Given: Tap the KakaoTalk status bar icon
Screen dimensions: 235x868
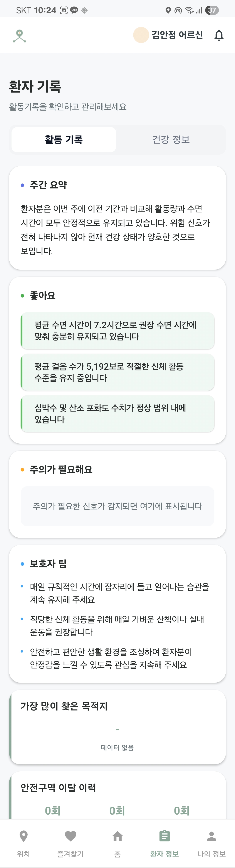Looking at the screenshot, I should tap(74, 10).
